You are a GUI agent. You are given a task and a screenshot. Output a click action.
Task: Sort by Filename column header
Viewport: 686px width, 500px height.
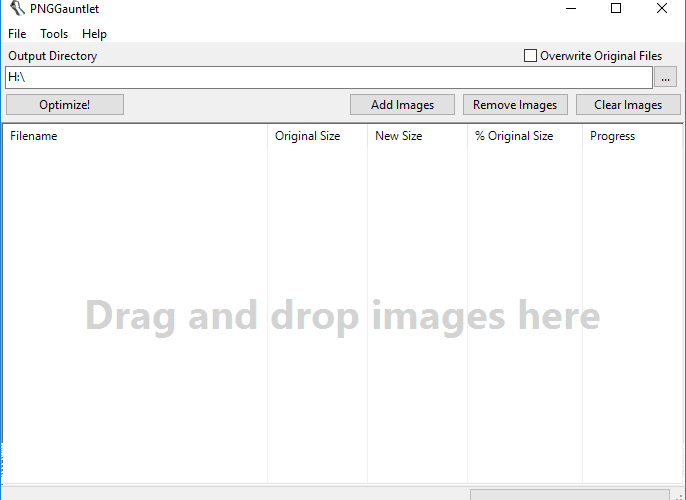(135, 136)
